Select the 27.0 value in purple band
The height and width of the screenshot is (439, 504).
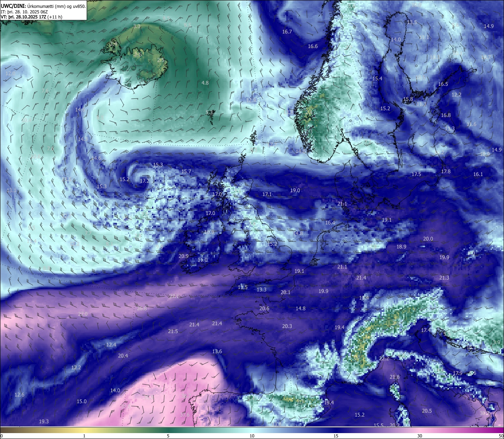(83, 314)
